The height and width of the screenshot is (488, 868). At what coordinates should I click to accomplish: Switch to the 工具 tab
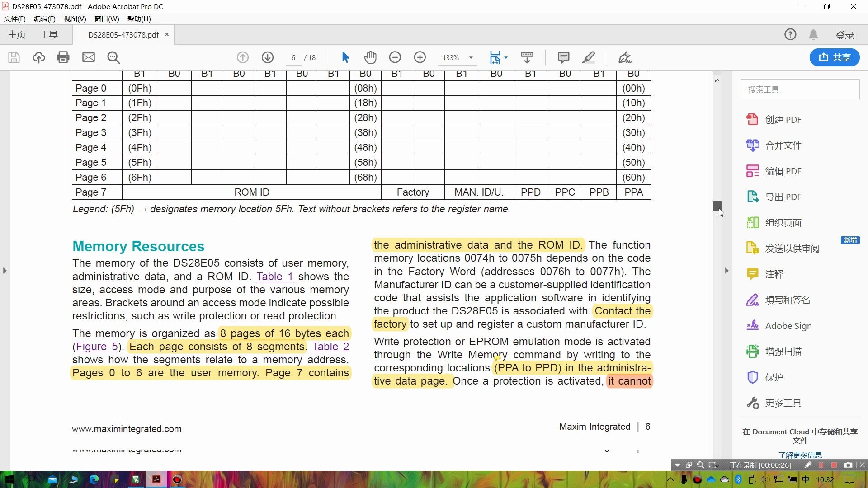click(x=49, y=35)
